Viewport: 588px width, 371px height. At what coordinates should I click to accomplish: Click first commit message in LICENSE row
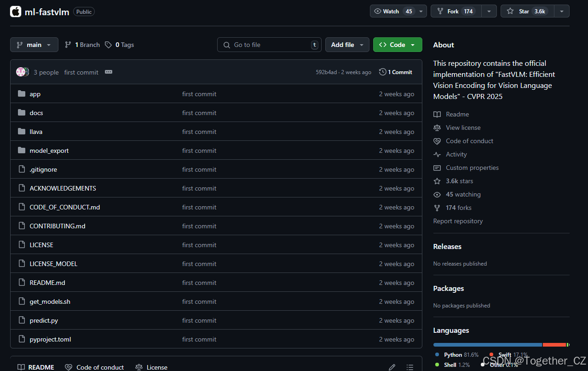[199, 245]
